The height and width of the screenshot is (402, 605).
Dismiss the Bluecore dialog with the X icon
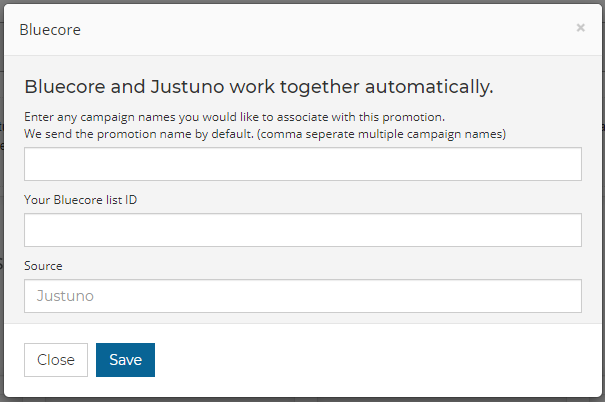(x=580, y=28)
